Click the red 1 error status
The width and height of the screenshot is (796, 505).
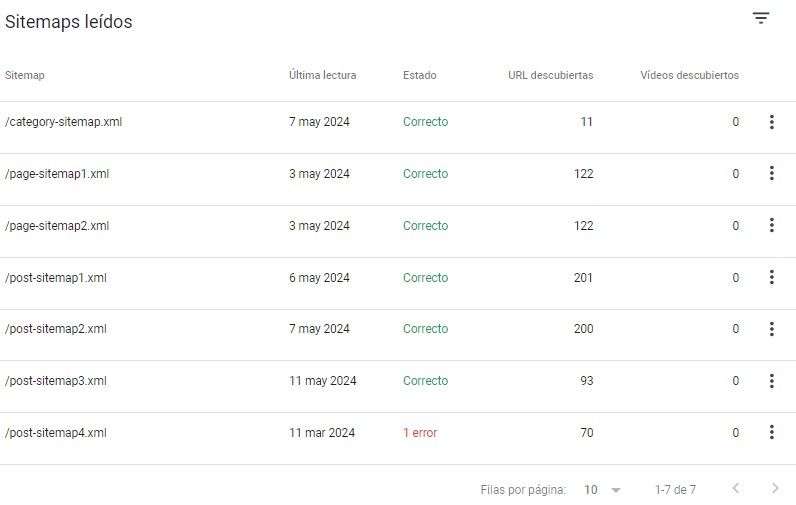[420, 433]
